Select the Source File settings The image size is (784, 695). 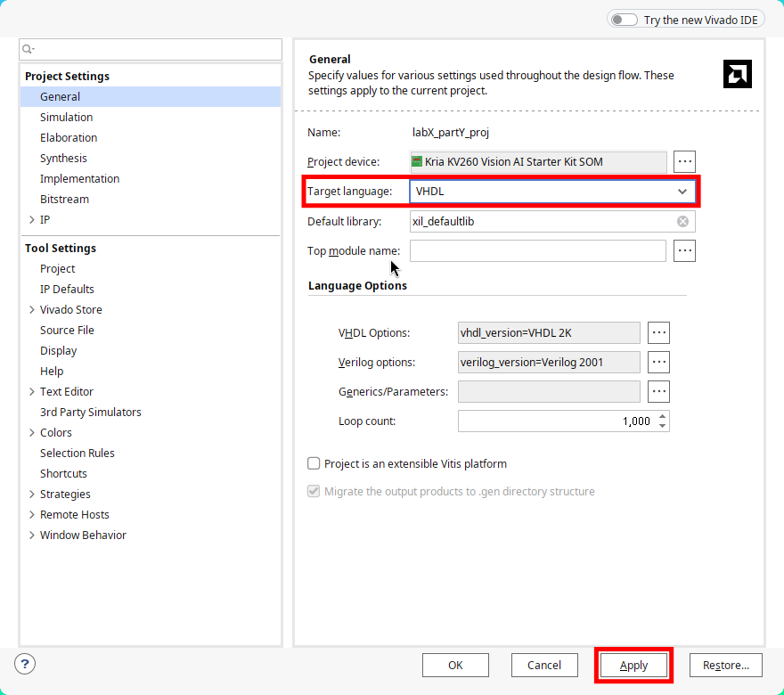(67, 330)
